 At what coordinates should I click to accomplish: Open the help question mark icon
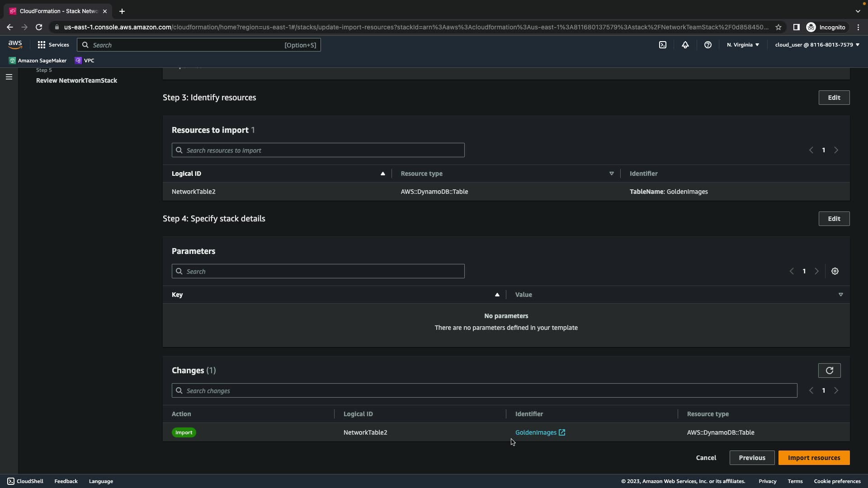point(708,45)
